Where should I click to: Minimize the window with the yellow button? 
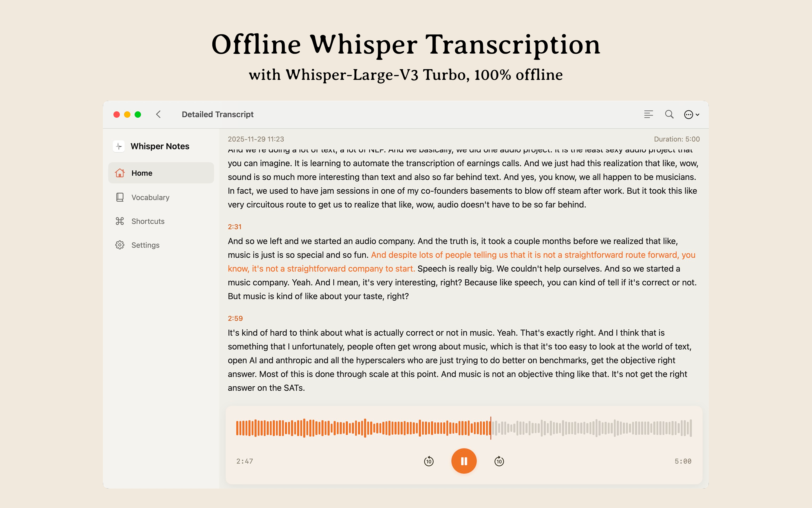pyautogui.click(x=127, y=115)
